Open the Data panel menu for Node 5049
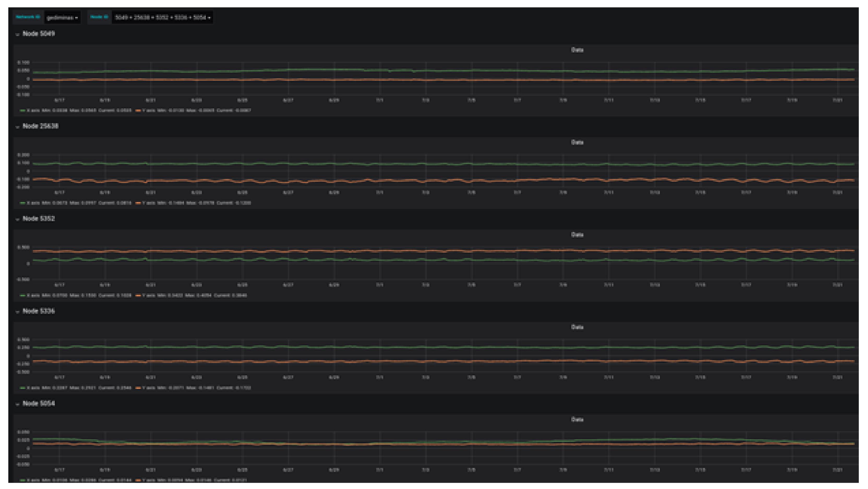 pyautogui.click(x=577, y=50)
